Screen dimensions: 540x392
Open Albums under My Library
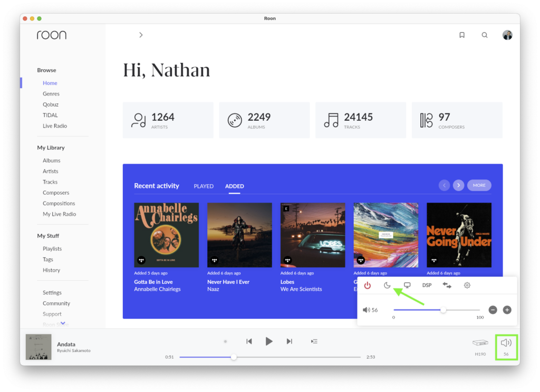(52, 160)
